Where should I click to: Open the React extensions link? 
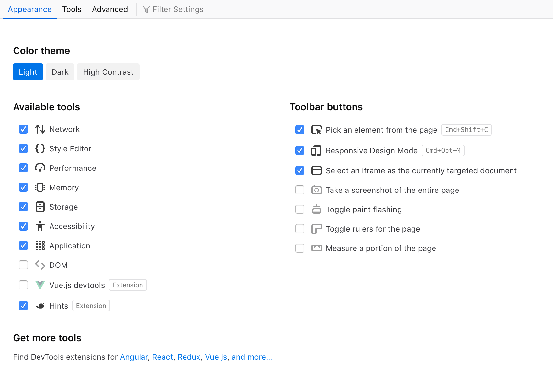(163, 357)
